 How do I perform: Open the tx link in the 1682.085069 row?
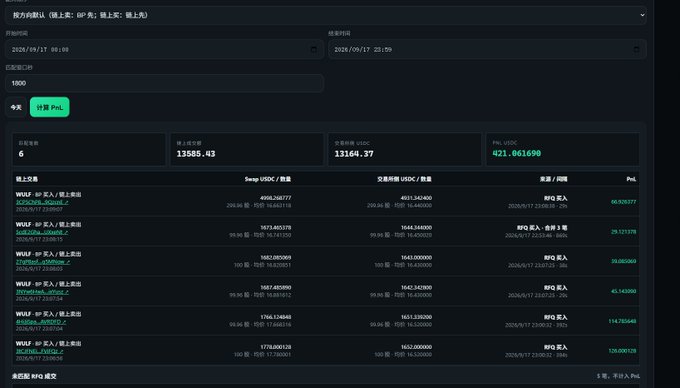pos(43,262)
